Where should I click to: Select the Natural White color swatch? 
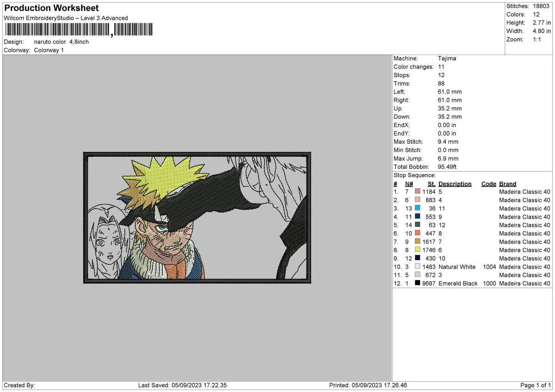click(x=418, y=266)
